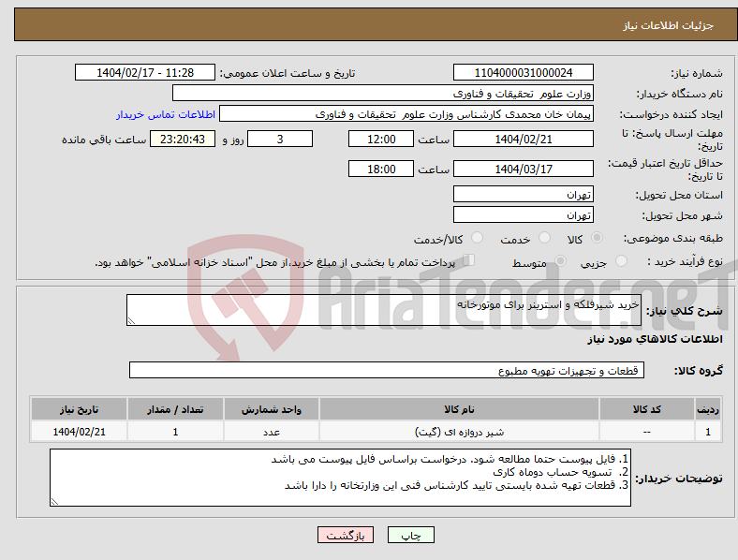Click the طبقه بندی موضوعی label

point(673,239)
